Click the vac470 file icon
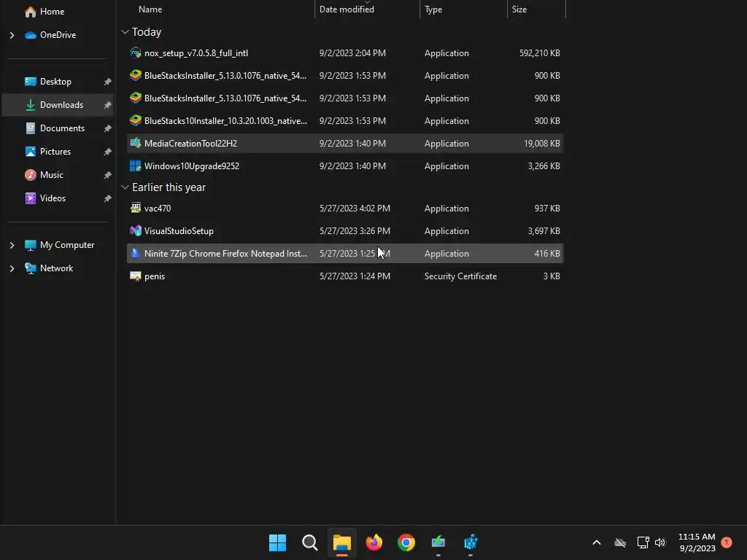This screenshot has height=560, width=747. coord(135,208)
